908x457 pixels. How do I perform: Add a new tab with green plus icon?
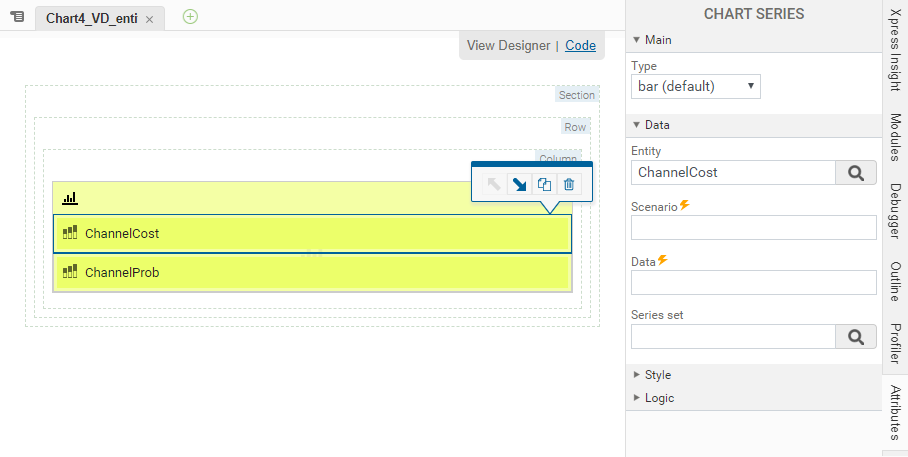coord(191,16)
